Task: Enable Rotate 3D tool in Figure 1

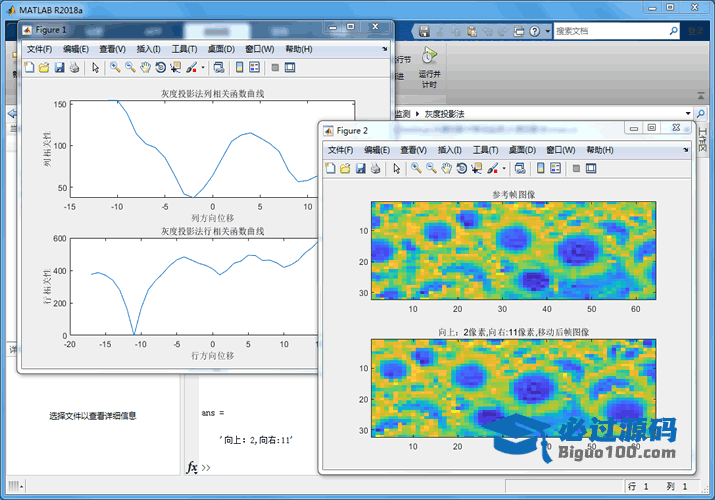Action: 161,68
